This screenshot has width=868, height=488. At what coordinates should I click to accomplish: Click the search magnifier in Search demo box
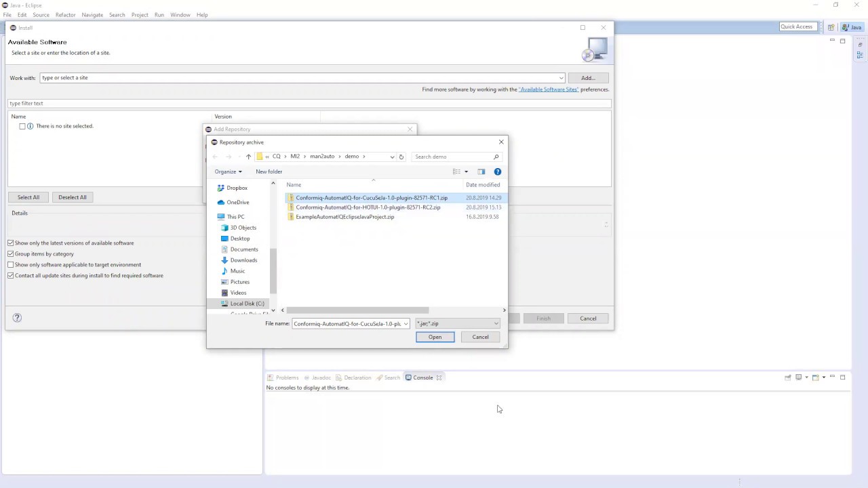pos(496,157)
